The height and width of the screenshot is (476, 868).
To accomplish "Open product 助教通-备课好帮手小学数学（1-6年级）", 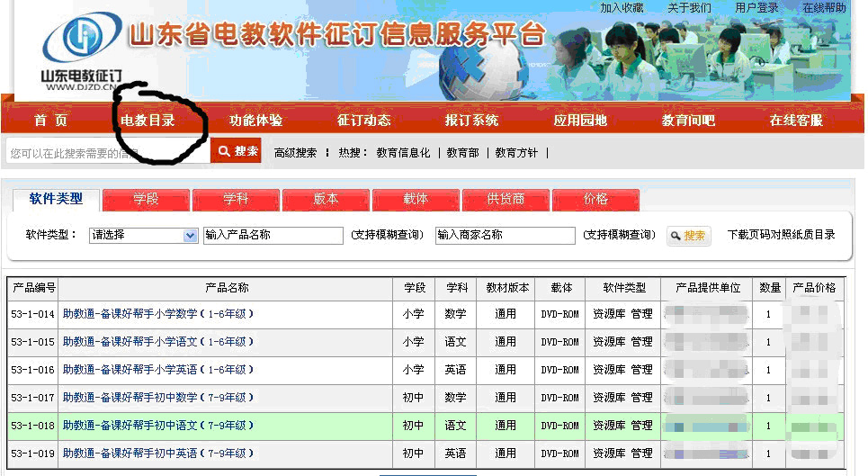I will (158, 314).
